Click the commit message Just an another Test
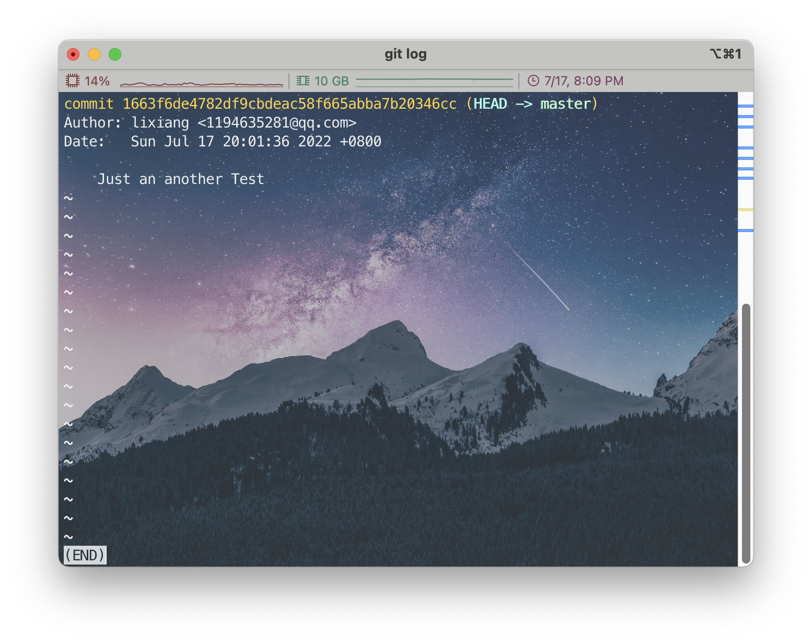 pos(181,179)
